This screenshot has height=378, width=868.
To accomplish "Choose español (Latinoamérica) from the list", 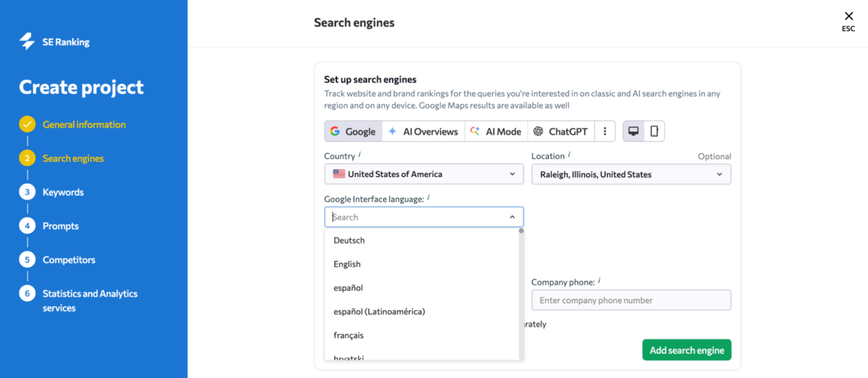I will pyautogui.click(x=422, y=312).
